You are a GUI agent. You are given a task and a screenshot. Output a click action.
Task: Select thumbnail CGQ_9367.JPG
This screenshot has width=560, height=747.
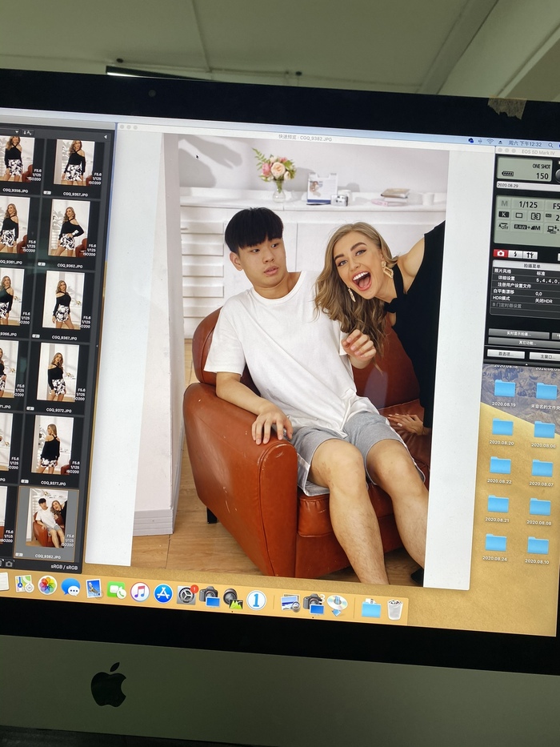(64, 299)
